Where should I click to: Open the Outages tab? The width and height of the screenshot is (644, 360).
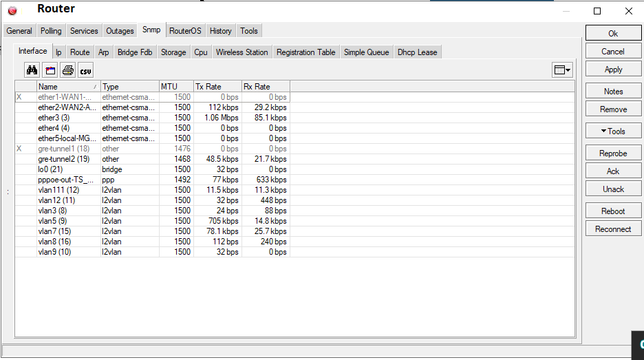120,31
